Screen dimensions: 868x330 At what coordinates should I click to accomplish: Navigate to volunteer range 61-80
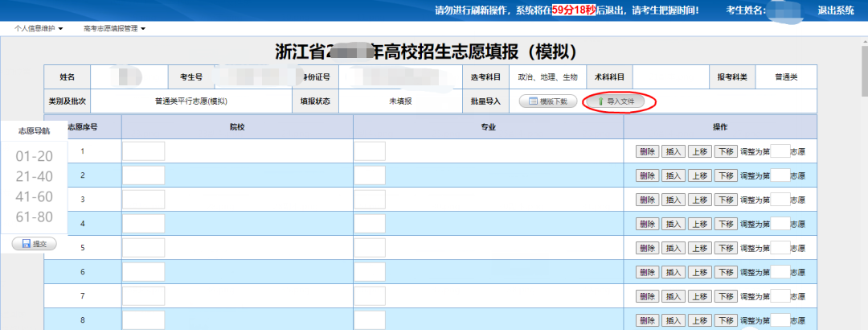pyautogui.click(x=34, y=217)
